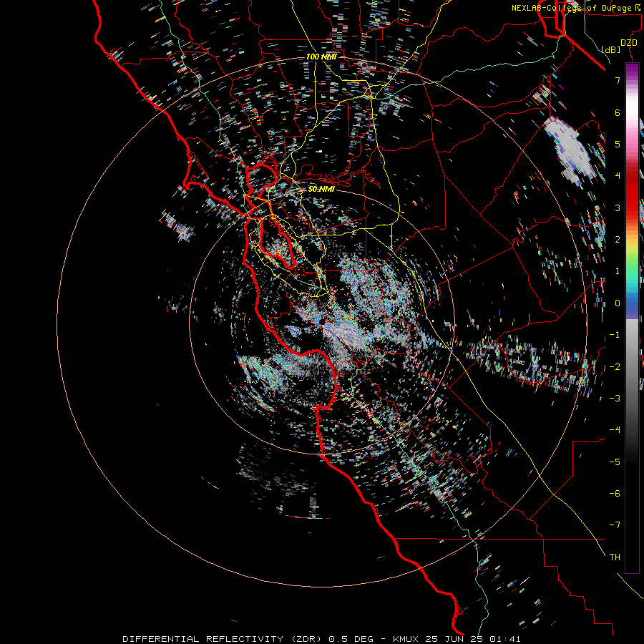This screenshot has height=644, width=644.
Task: Select the "-4" value on the color scale
Action: click(x=615, y=430)
